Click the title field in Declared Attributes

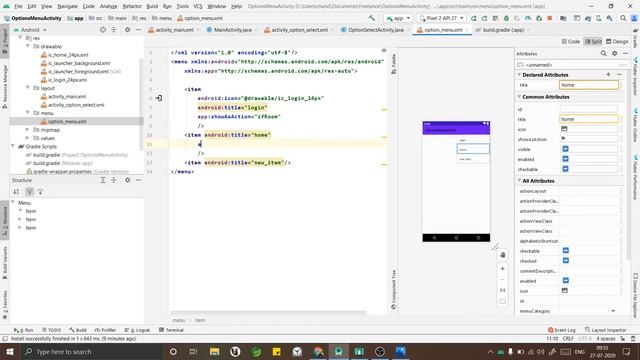pyautogui.click(x=589, y=85)
